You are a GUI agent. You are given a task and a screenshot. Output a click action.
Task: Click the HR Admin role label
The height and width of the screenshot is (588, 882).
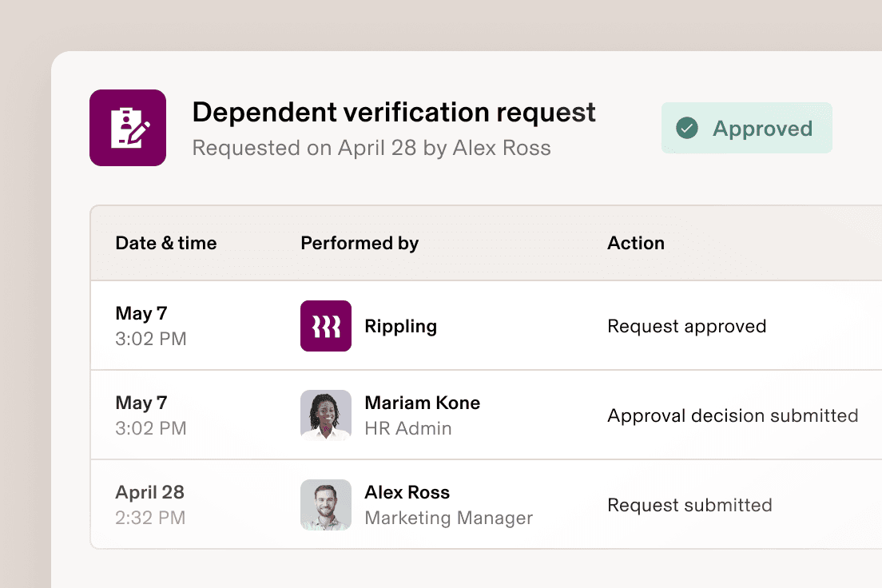coord(407,428)
